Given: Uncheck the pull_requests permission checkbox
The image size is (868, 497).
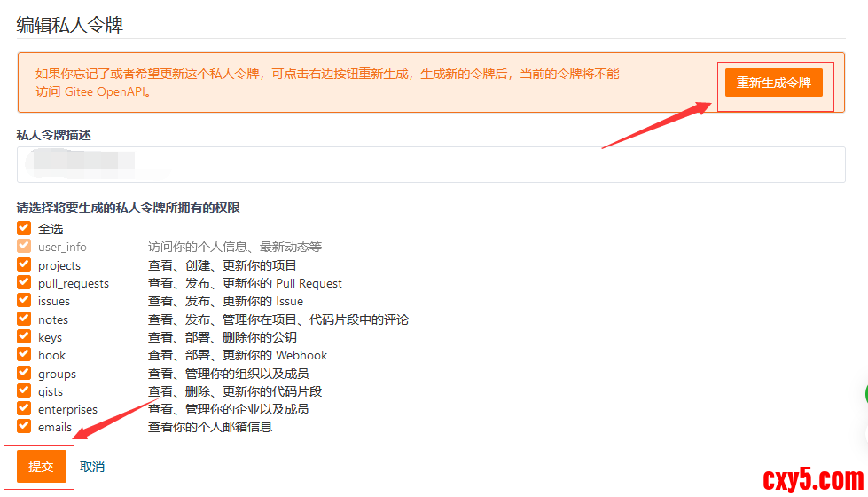Looking at the screenshot, I should (x=24, y=282).
